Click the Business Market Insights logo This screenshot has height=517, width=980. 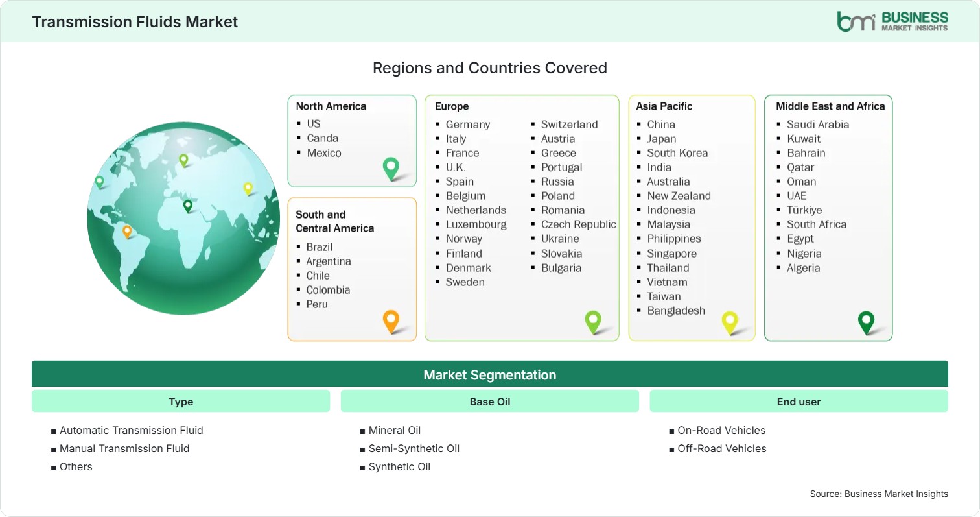click(892, 21)
